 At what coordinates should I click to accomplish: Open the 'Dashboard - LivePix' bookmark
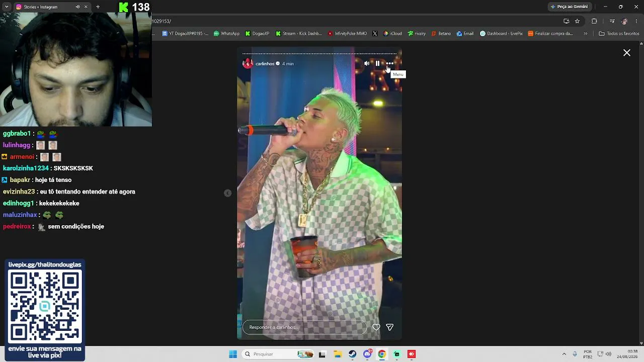click(x=501, y=34)
